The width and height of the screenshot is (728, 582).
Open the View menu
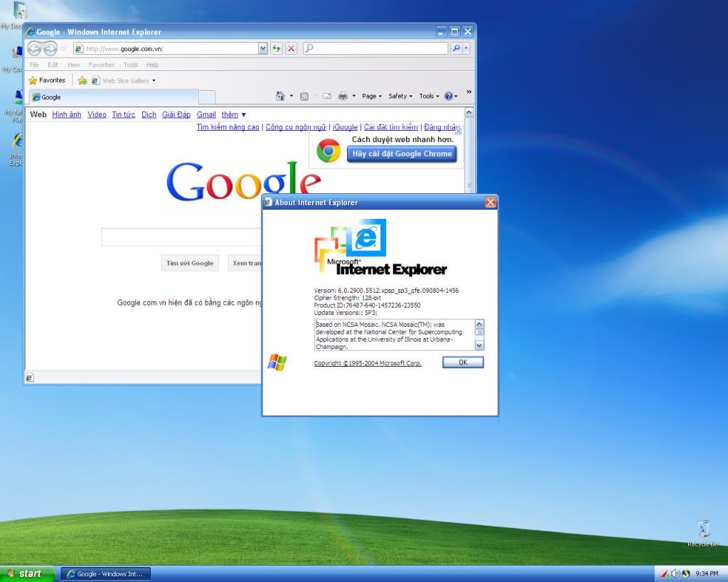click(x=73, y=65)
